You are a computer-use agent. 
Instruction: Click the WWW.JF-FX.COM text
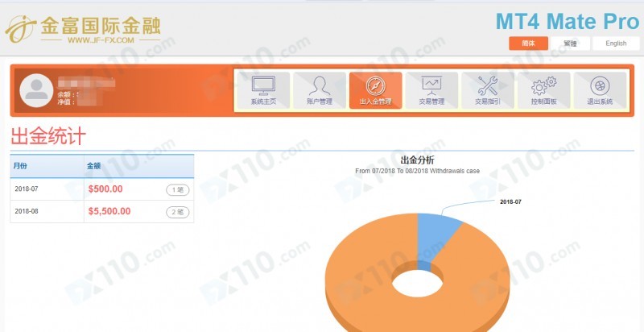click(101, 40)
